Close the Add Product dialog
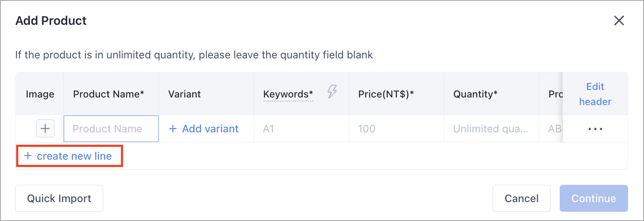Screen dimensions: 644x221 (619, 21)
